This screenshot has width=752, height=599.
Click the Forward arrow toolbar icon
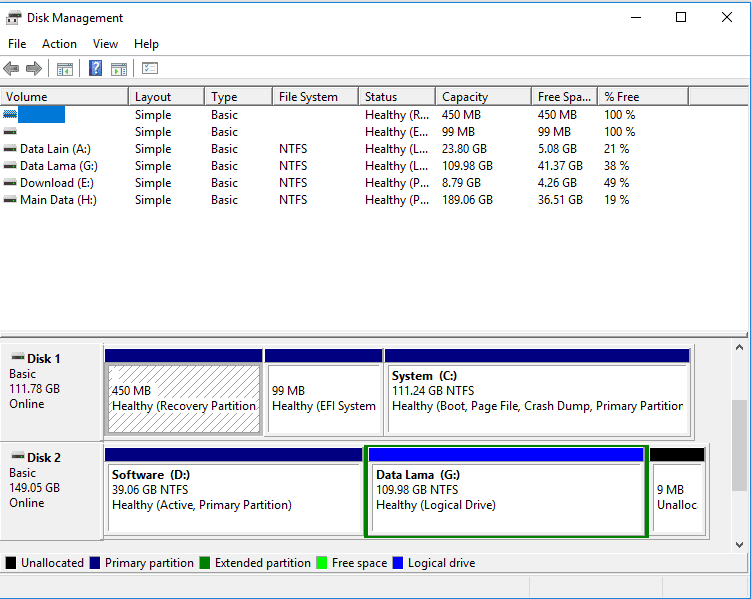click(x=34, y=69)
